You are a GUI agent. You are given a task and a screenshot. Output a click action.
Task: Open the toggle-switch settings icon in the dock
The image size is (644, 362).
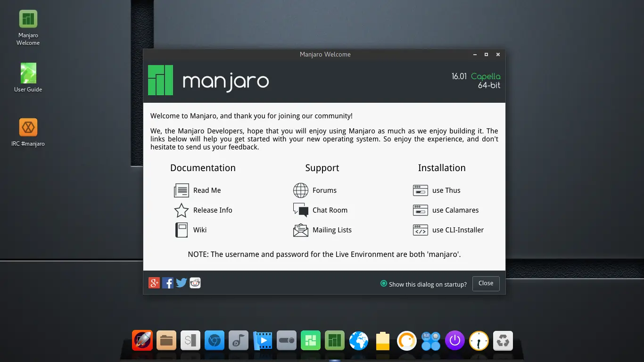point(287,340)
